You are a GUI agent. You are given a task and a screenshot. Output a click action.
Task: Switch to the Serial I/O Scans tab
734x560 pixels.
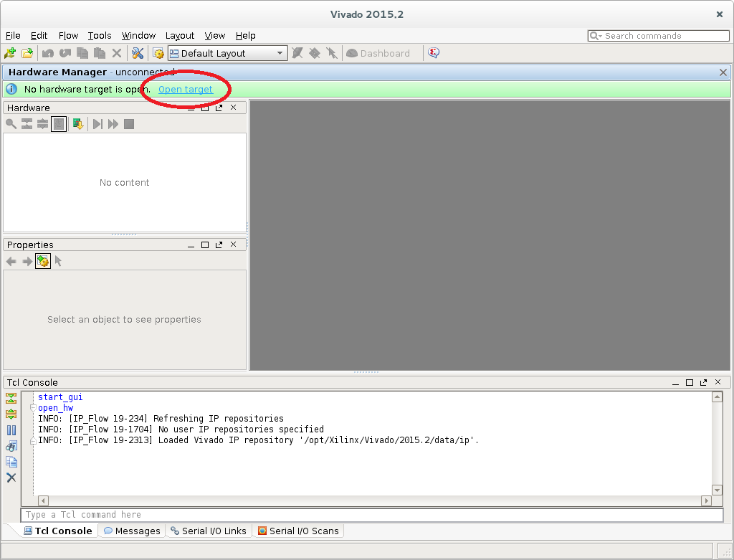298,531
